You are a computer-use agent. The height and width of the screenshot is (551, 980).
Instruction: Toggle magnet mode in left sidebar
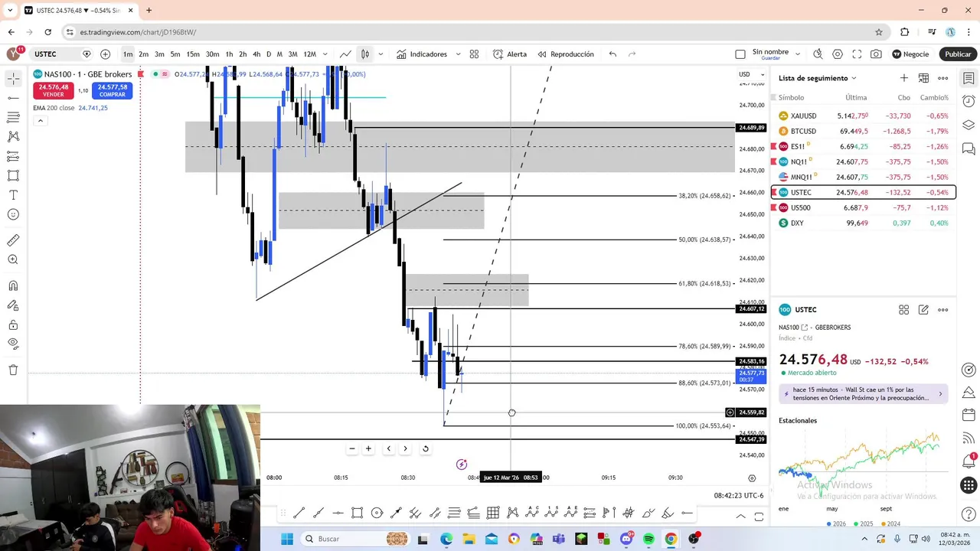coord(13,286)
